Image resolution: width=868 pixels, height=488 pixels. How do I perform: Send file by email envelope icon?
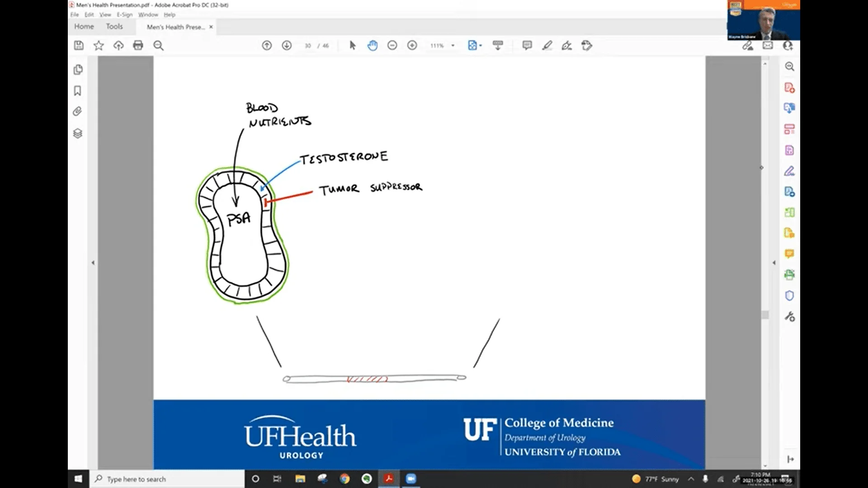[768, 45]
